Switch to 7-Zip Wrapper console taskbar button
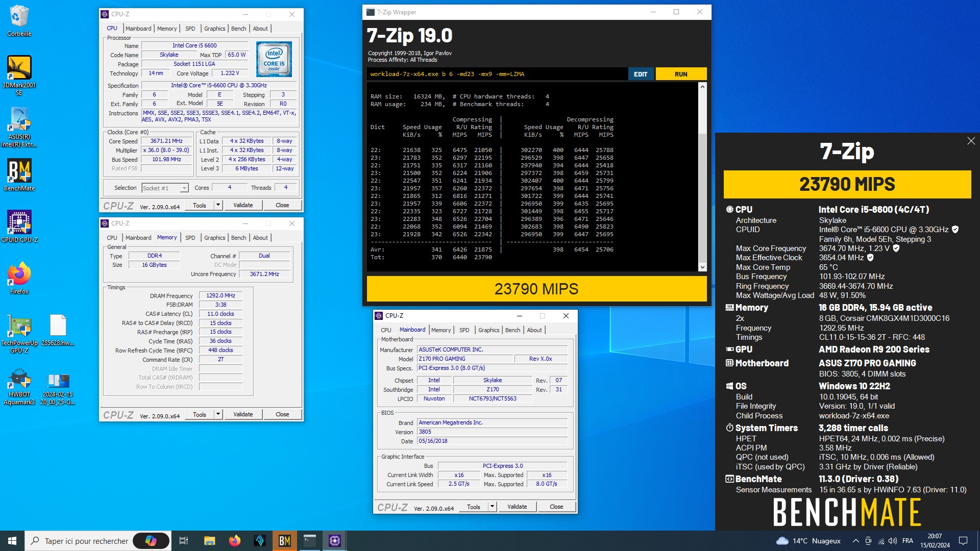 coord(309,541)
